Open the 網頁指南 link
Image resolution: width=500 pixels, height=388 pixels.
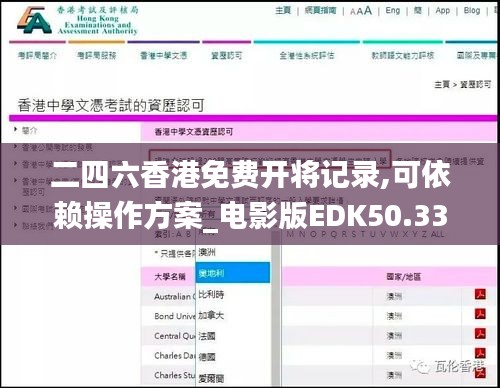[320, 11]
